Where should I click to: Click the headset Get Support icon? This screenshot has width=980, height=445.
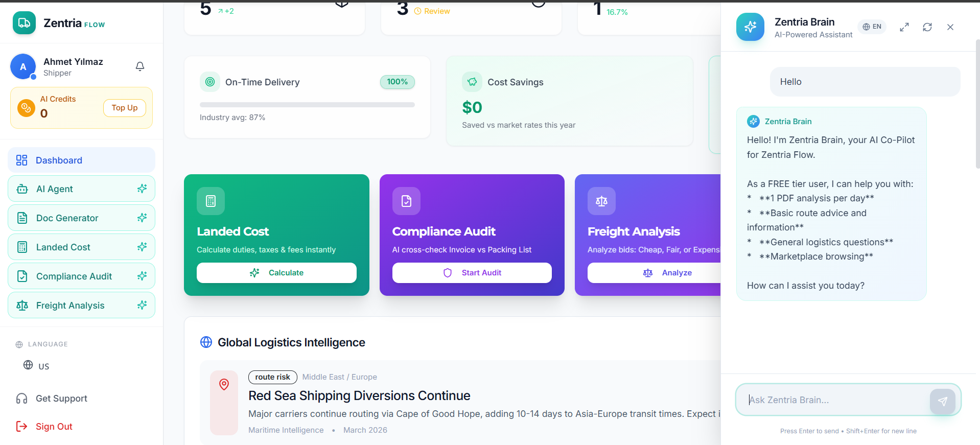coord(21,399)
